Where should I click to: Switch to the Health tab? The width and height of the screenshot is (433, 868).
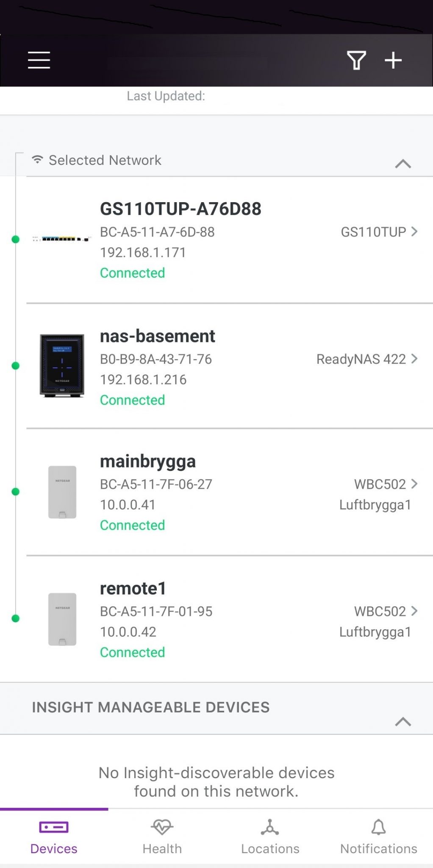162,837
